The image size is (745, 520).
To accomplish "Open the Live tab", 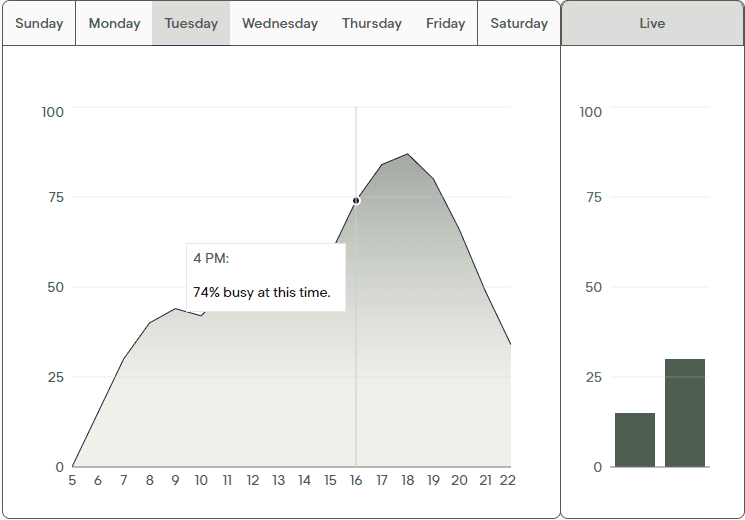I will (x=652, y=23).
